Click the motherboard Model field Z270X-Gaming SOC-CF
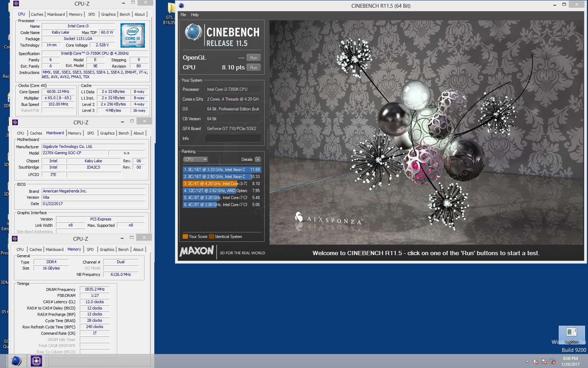This screenshot has height=368, width=588. [x=74, y=153]
